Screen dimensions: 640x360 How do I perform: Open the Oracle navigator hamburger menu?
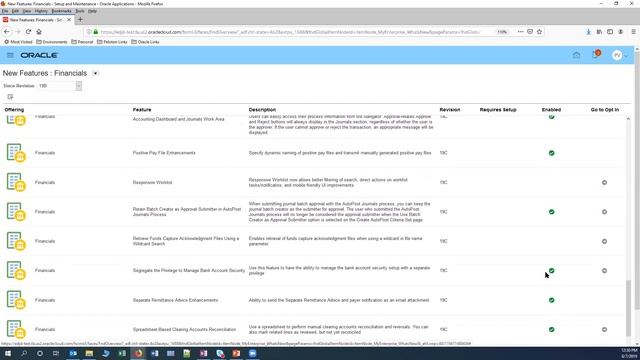pos(10,55)
